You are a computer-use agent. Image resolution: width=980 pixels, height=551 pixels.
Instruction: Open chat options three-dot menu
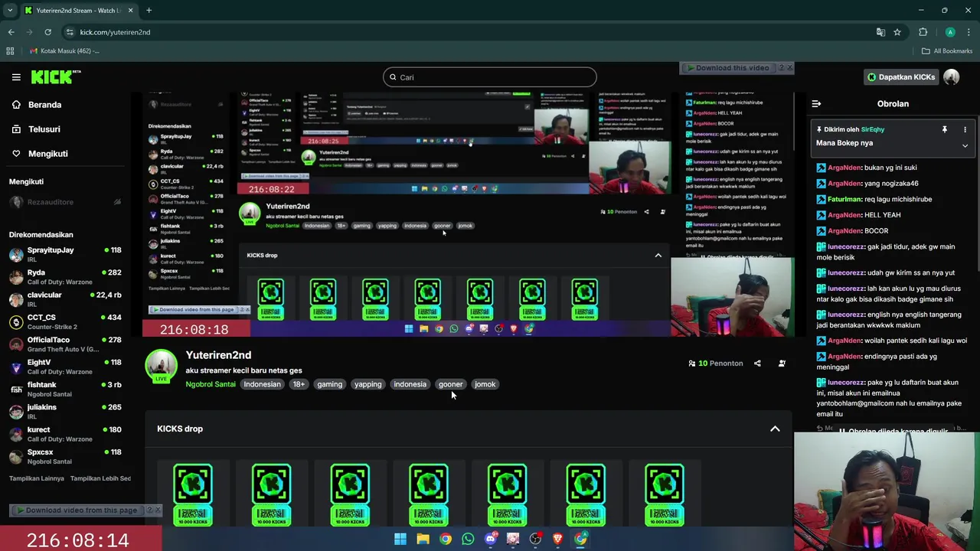(965, 129)
